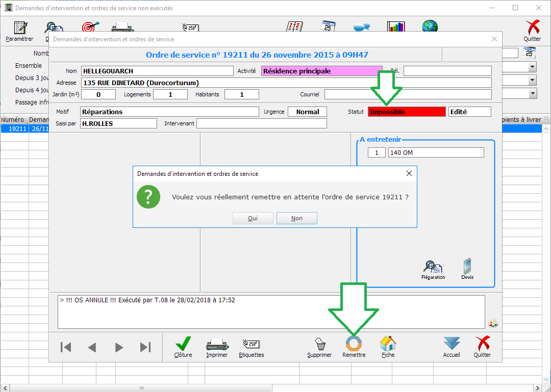Jump to the last record
This screenshot has height=392, width=551.
(145, 347)
